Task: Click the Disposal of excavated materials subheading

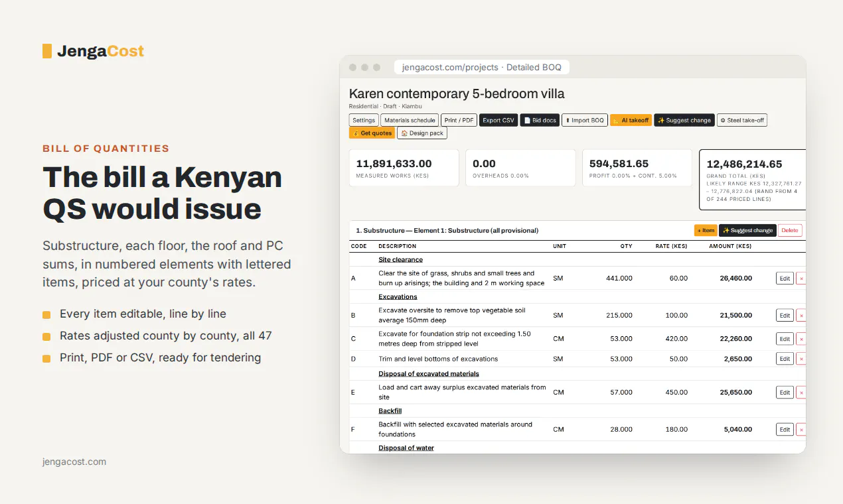Action: pyautogui.click(x=429, y=373)
